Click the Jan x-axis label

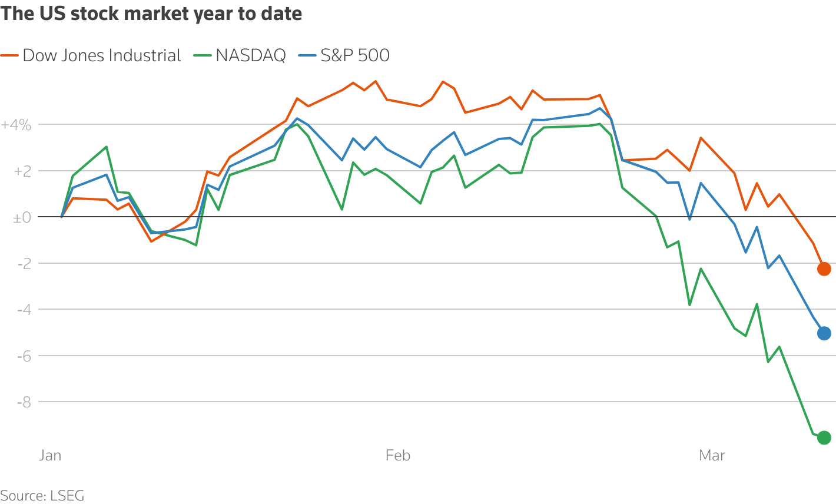click(x=50, y=456)
